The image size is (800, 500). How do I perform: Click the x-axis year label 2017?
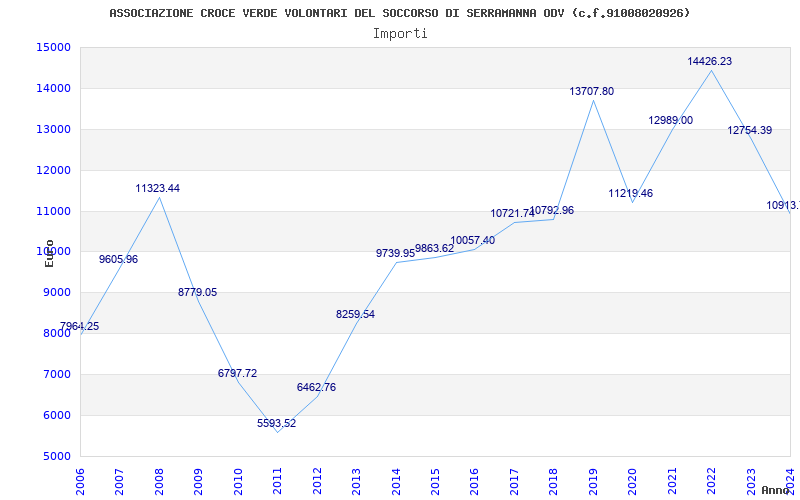(x=514, y=481)
